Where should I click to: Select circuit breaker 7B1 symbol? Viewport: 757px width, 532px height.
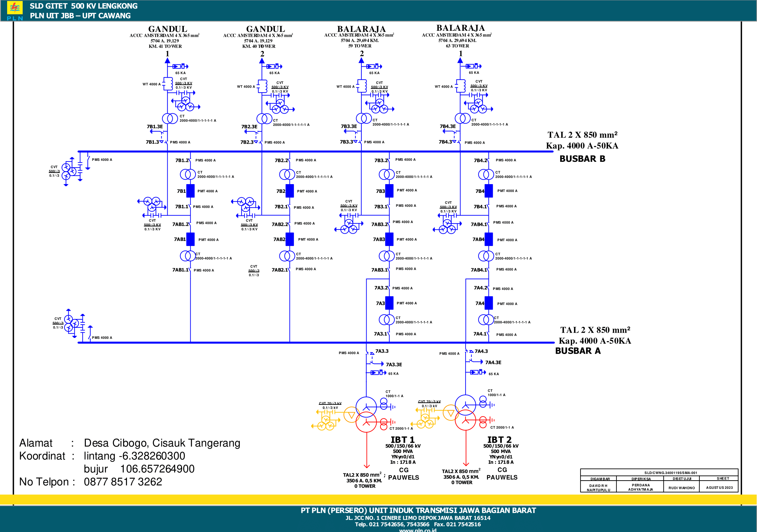tap(190, 191)
